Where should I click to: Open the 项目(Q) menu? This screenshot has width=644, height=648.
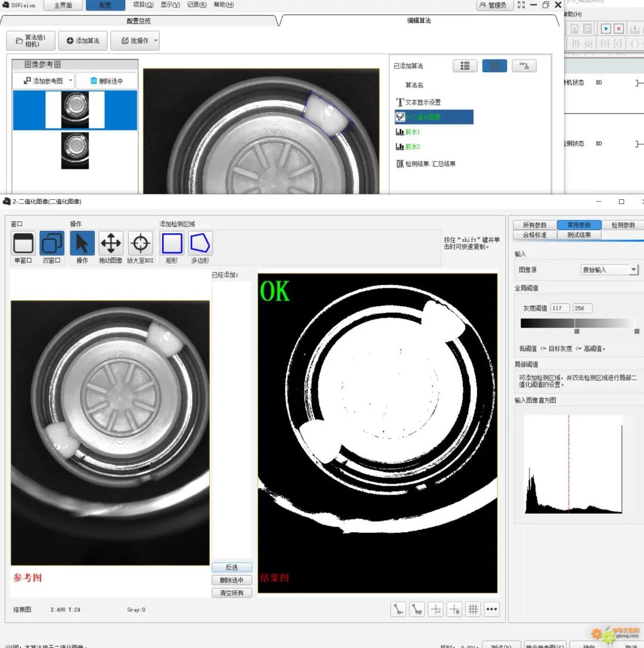(143, 5)
